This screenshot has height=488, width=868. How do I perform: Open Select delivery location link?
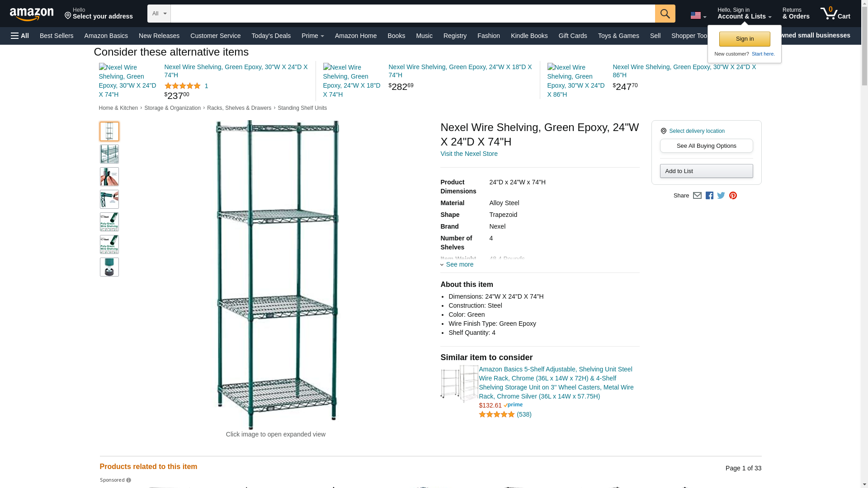(x=697, y=131)
